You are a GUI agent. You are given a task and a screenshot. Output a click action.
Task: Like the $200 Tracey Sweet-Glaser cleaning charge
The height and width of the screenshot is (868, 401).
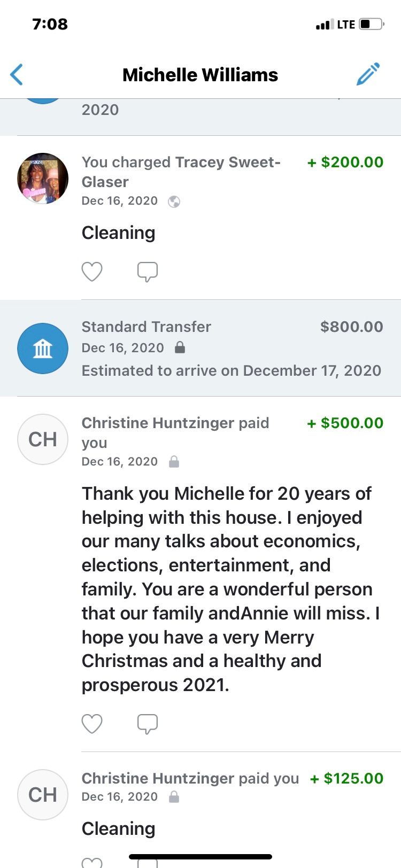coord(92,272)
